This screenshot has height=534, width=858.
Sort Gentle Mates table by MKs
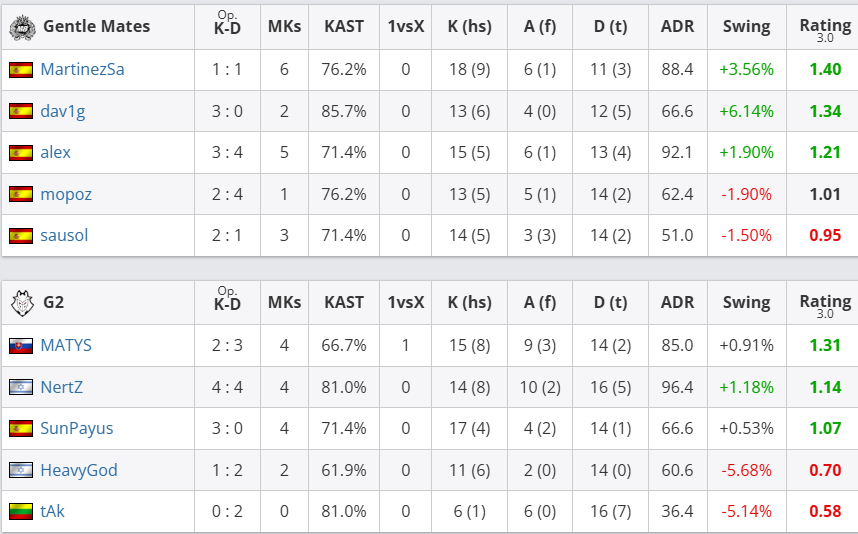(x=284, y=28)
